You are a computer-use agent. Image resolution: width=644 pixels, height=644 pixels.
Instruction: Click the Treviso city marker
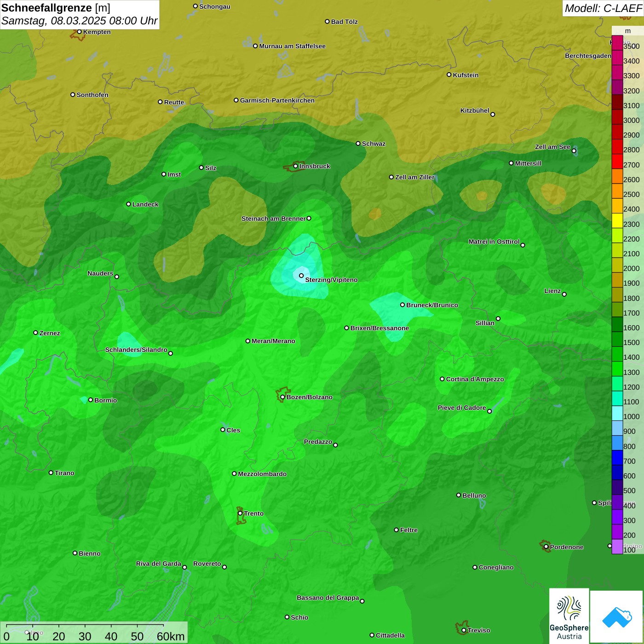pyautogui.click(x=464, y=630)
